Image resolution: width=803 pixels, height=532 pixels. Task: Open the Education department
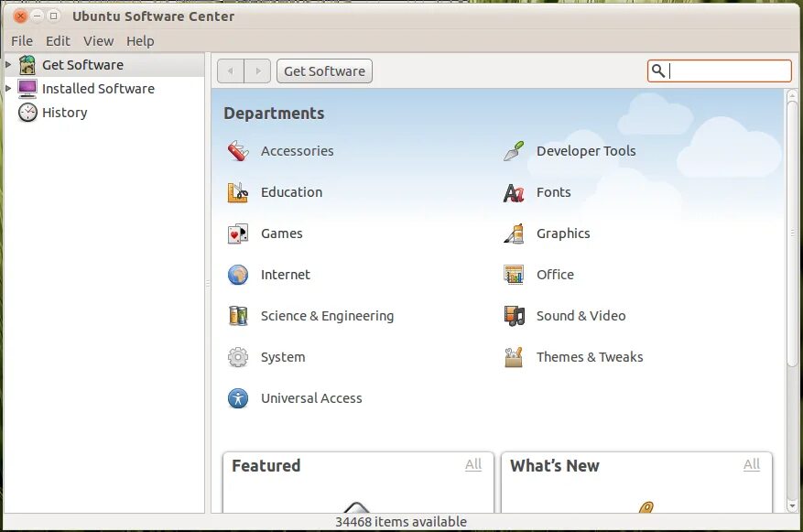(x=291, y=192)
